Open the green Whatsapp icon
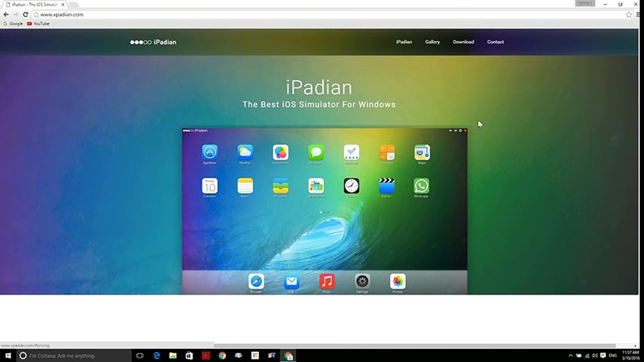 pyautogui.click(x=422, y=186)
